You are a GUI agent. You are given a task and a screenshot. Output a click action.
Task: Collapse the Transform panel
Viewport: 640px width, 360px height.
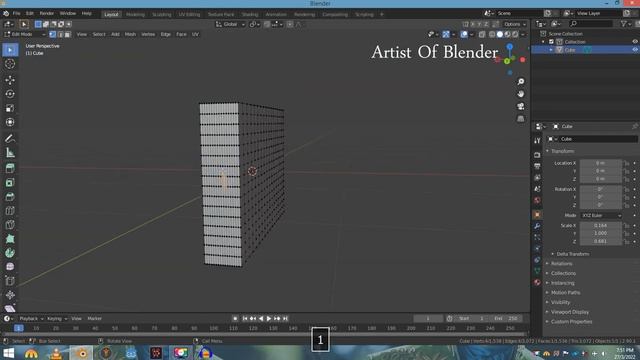pyautogui.click(x=561, y=151)
